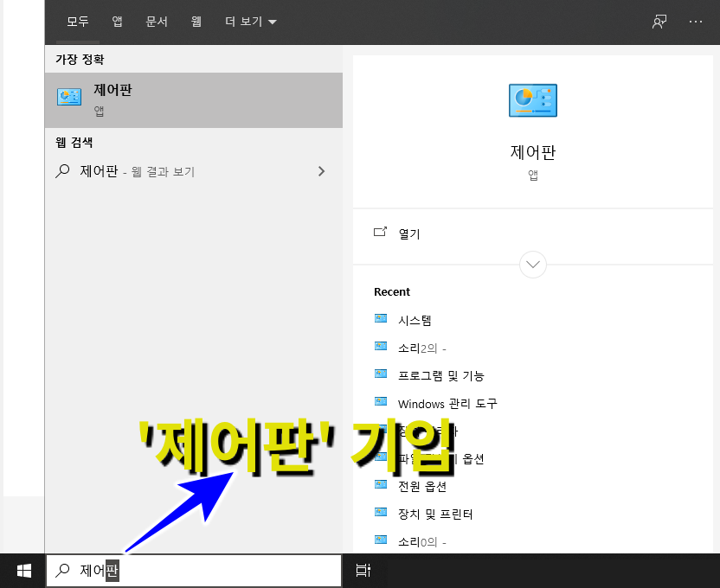Open the 더 보기 dropdown
This screenshot has width=720, height=588.
(x=251, y=21)
